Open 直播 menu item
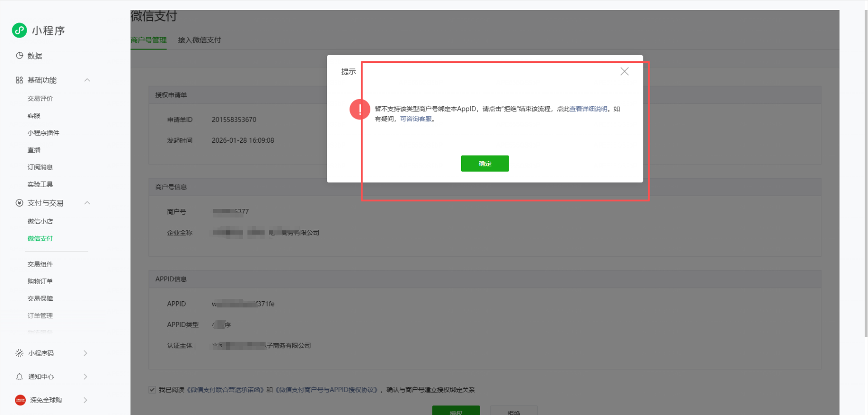 click(x=34, y=150)
